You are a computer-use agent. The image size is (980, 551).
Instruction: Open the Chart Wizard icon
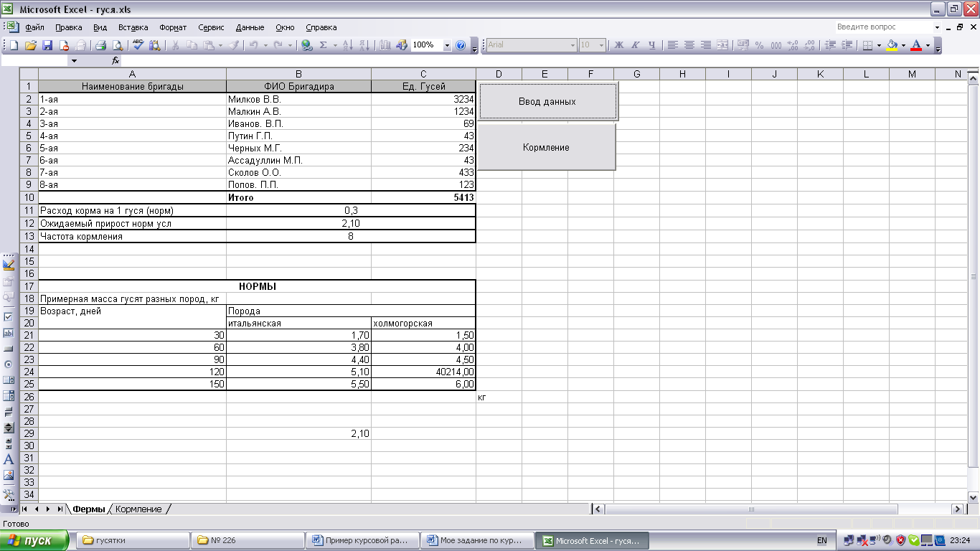click(x=385, y=45)
